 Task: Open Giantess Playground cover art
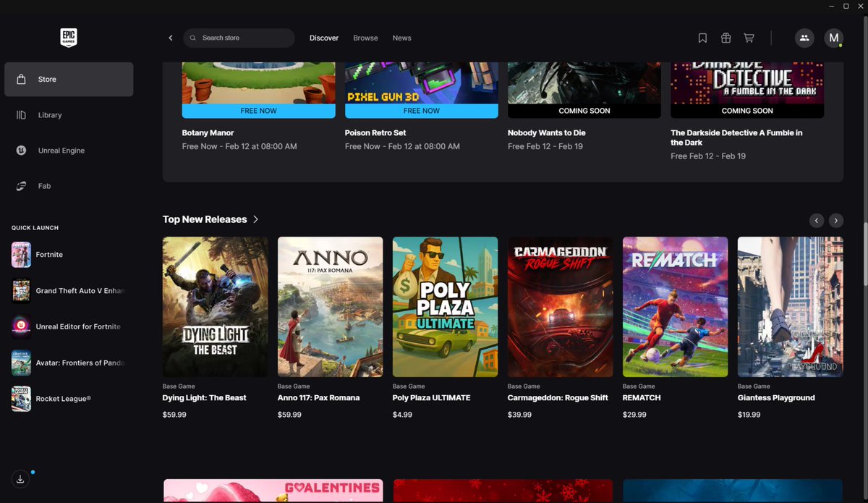[x=791, y=307]
